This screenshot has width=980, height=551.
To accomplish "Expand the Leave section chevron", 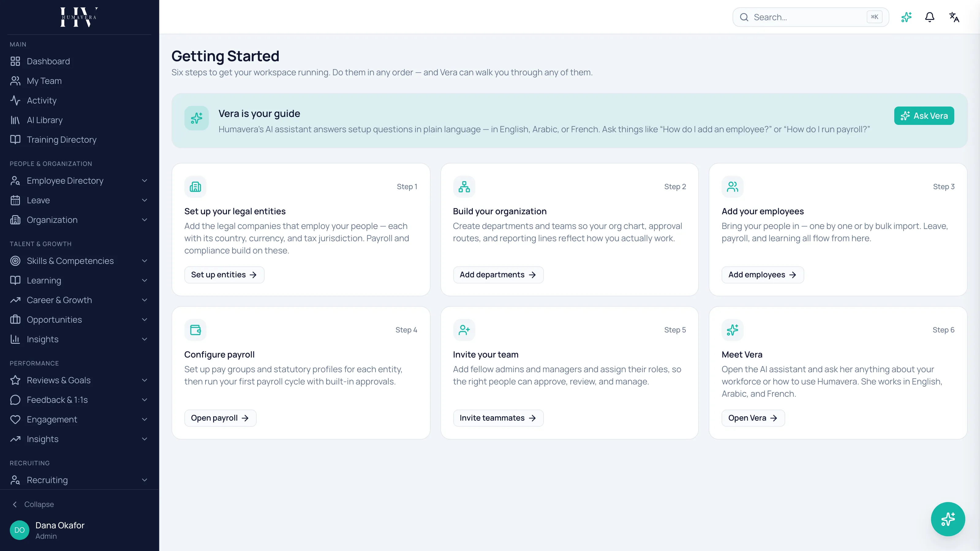I will point(145,201).
